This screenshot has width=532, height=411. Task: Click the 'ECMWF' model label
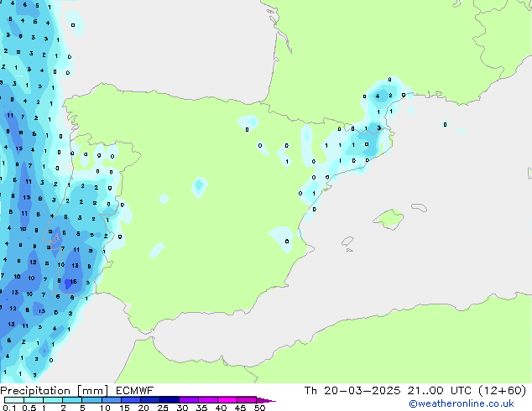click(x=135, y=391)
